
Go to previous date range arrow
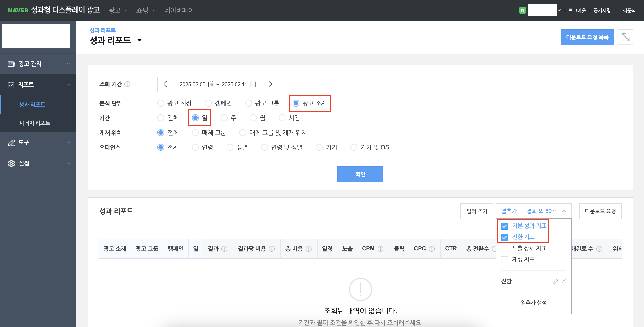click(165, 84)
